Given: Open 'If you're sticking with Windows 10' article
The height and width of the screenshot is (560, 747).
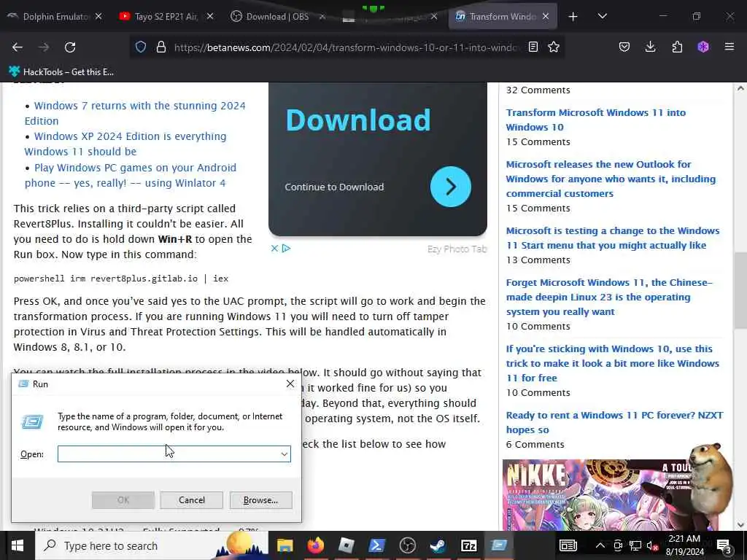Looking at the screenshot, I should pos(613,363).
